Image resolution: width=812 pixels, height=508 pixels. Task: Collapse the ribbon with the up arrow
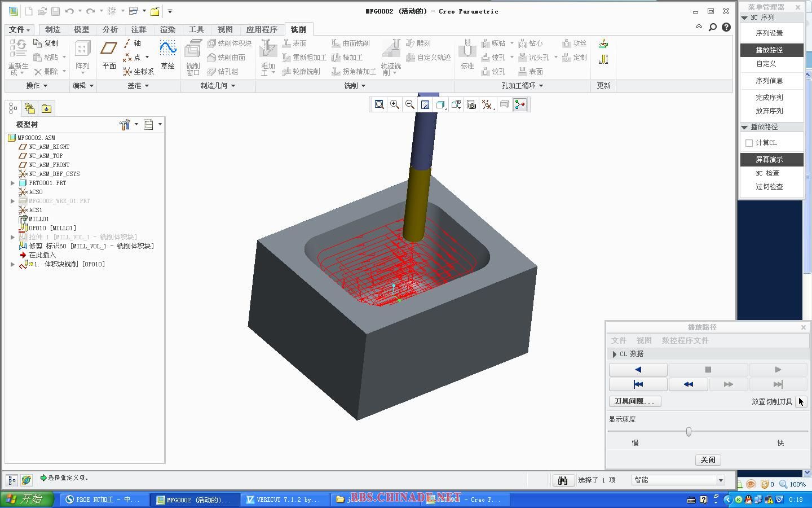tap(699, 27)
